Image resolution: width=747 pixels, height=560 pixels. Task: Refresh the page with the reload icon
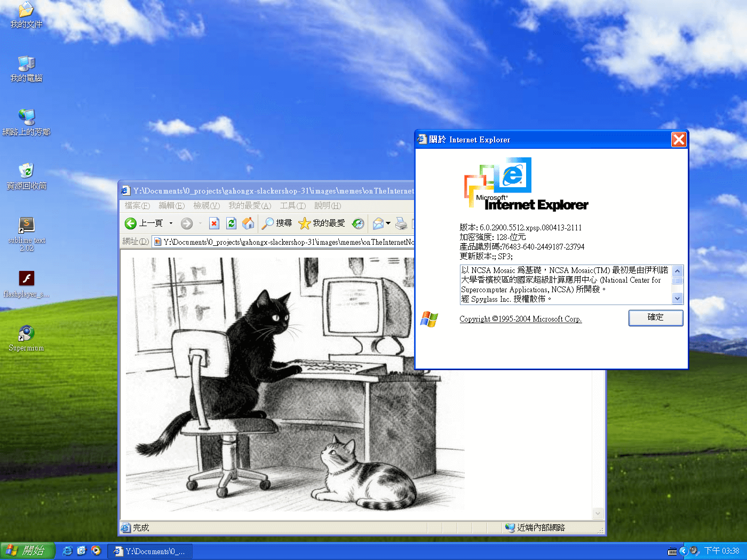tap(231, 223)
